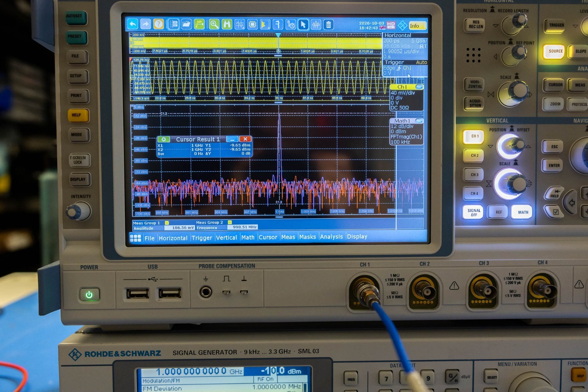Viewport: 588px width, 392px height.
Task: Close the Cursor Result 1 box
Action: (x=245, y=139)
